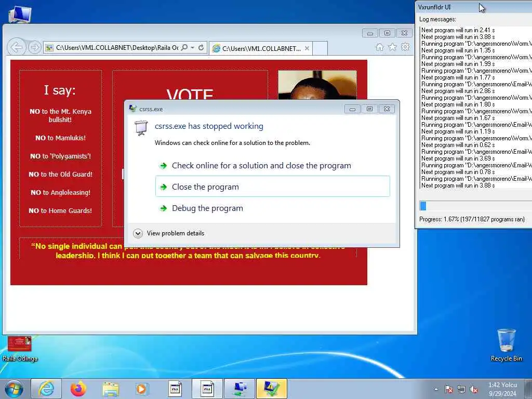
Task: Open the Raila Odinga desktop icon
Action: point(20,349)
